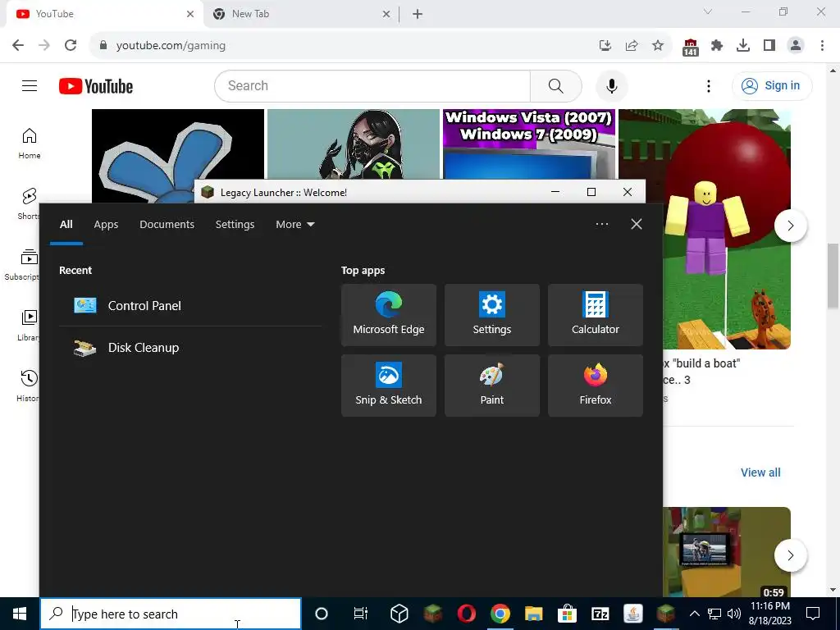The width and height of the screenshot is (840, 630).
Task: Click the address bar URL
Action: click(171, 46)
